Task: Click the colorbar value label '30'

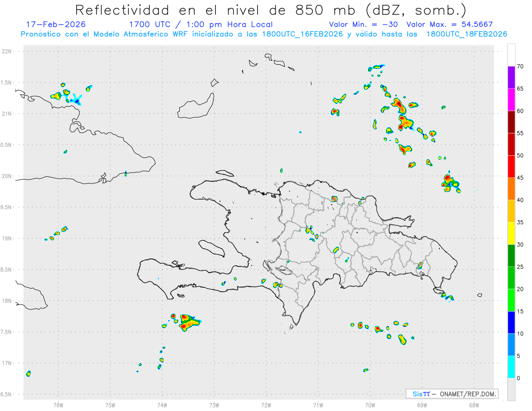Action: (520, 245)
